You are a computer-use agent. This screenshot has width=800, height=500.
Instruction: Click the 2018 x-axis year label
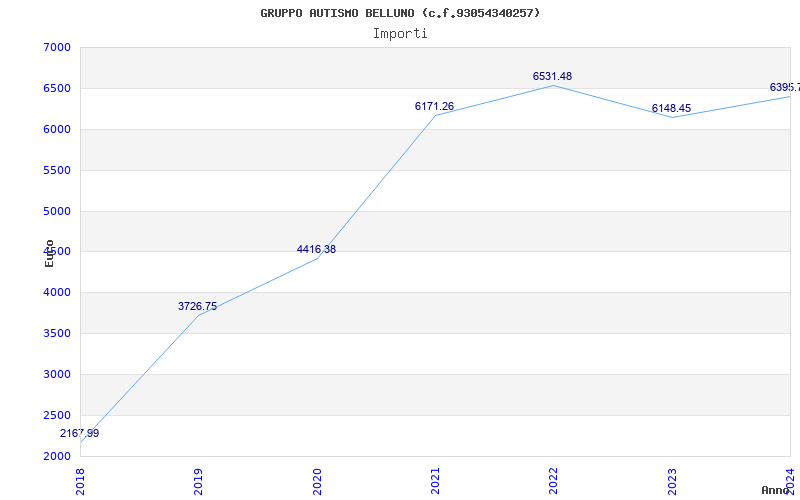point(80,481)
